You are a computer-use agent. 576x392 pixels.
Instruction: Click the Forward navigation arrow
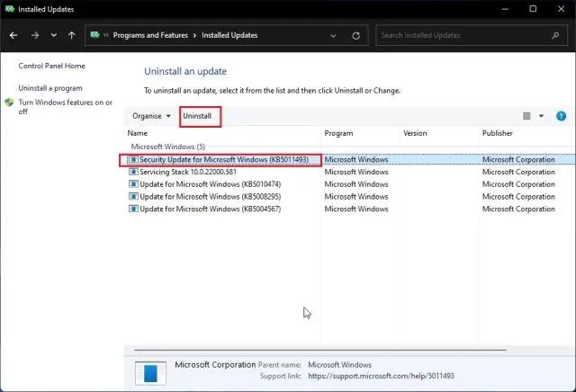pyautogui.click(x=33, y=36)
